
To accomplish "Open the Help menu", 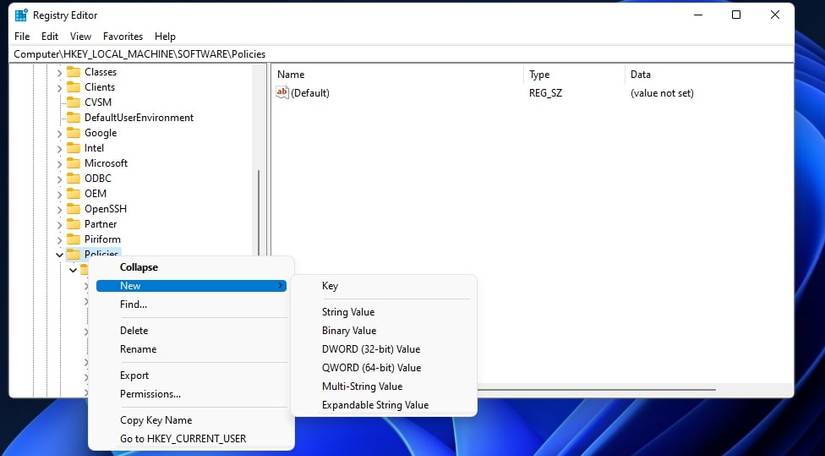I will (x=165, y=36).
